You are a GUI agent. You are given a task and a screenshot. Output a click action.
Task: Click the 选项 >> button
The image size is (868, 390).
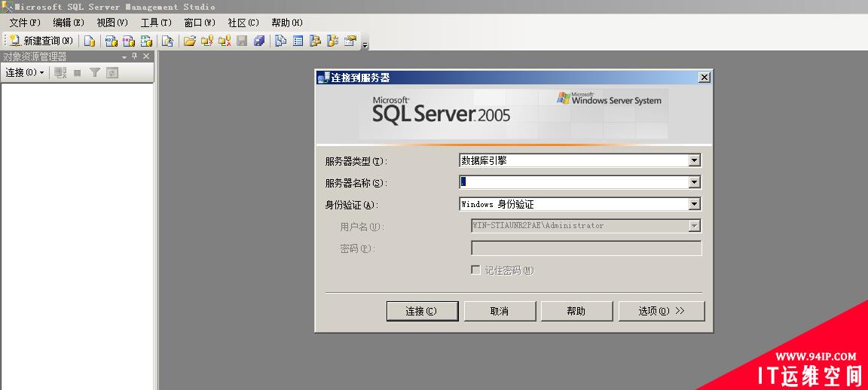click(x=662, y=311)
